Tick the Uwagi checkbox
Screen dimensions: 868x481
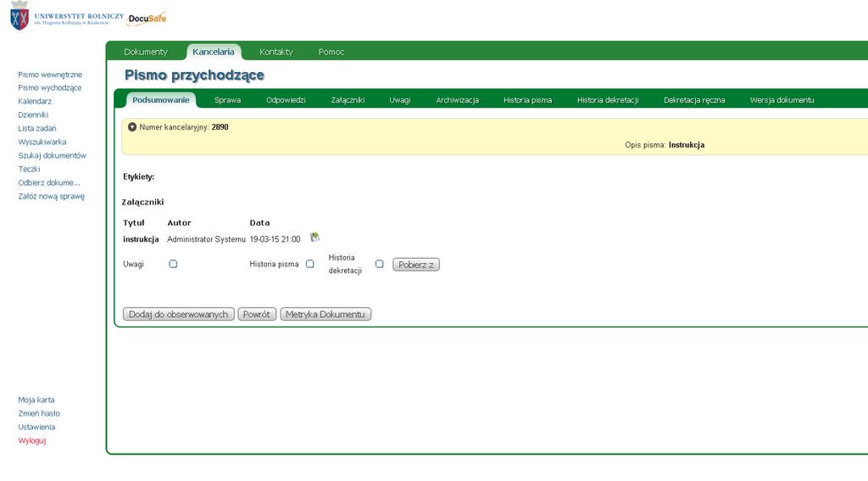click(x=173, y=265)
